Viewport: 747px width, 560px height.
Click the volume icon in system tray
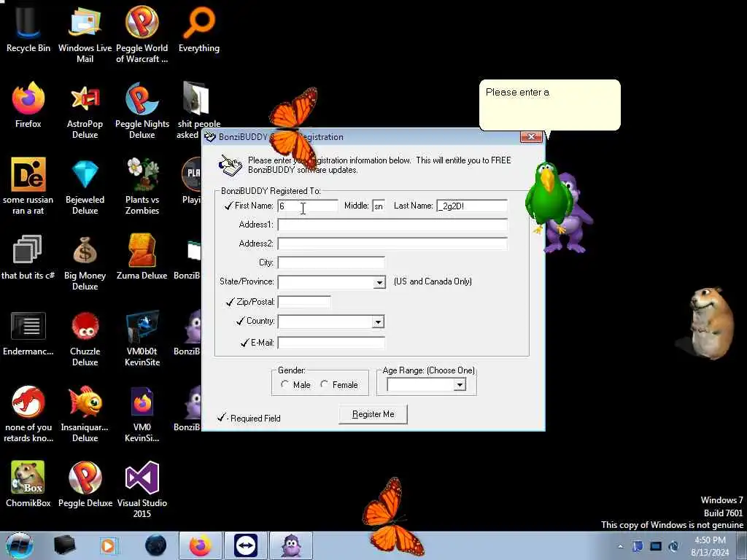click(x=673, y=546)
